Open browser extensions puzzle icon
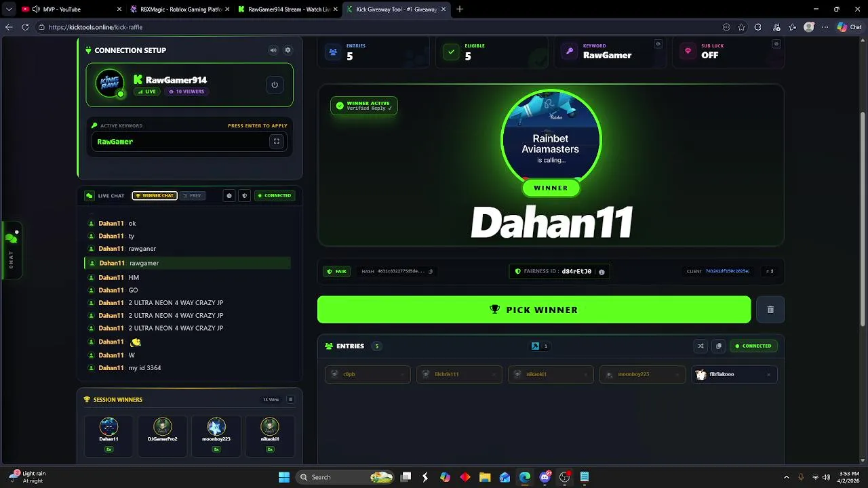The width and height of the screenshot is (868, 488). click(x=758, y=27)
